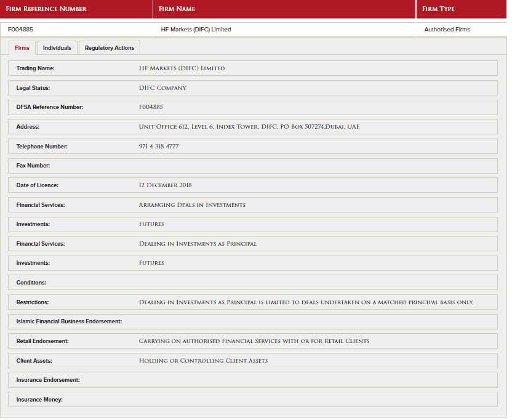
Task: Click the Trading Name value HF Markets (DIFC) Limited
Action: tap(182, 68)
